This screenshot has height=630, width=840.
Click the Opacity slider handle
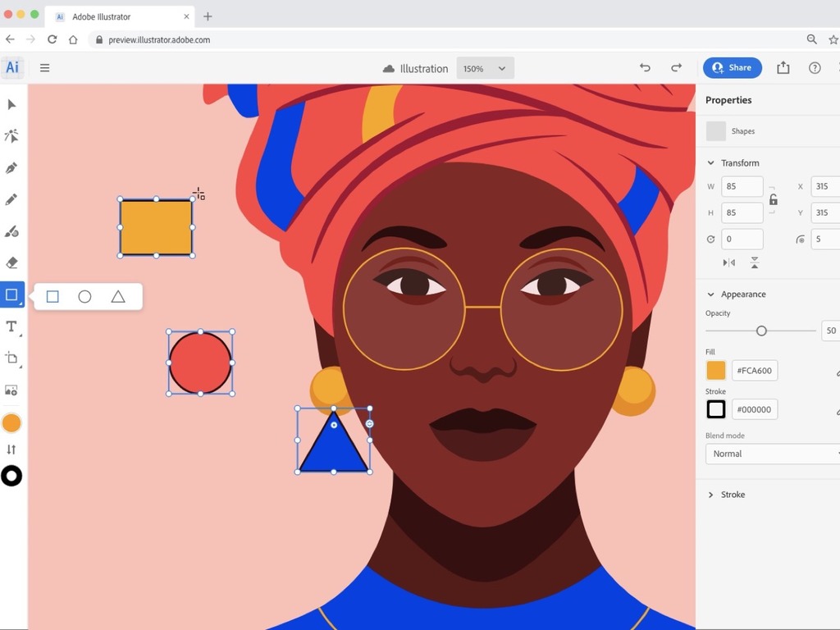[761, 331]
